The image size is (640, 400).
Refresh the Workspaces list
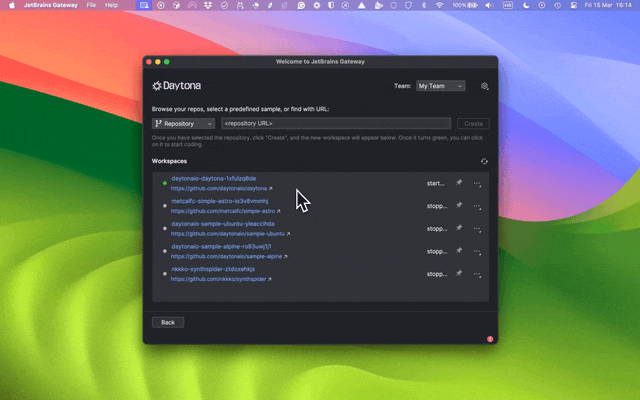coord(484,161)
